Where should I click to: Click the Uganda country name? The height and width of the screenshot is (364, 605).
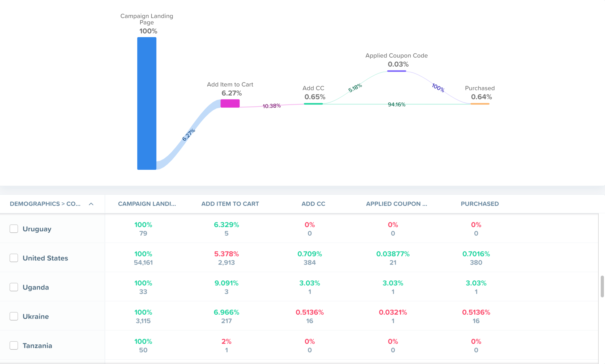(36, 287)
